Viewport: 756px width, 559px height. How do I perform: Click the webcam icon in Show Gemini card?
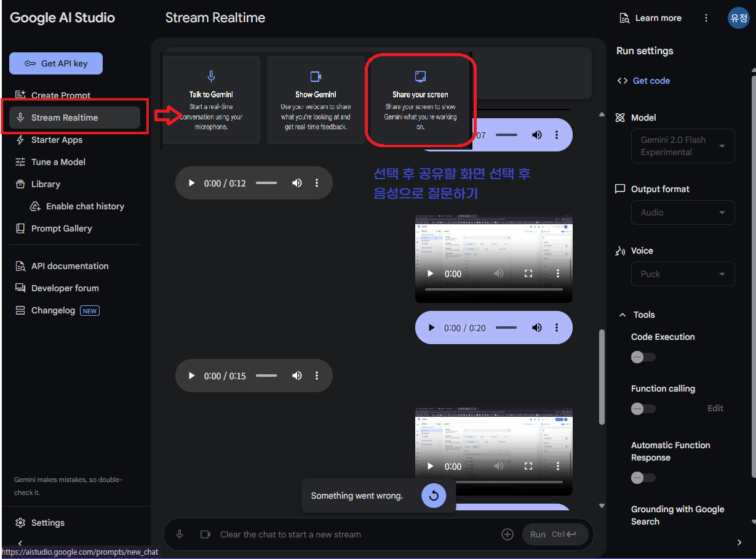[316, 76]
